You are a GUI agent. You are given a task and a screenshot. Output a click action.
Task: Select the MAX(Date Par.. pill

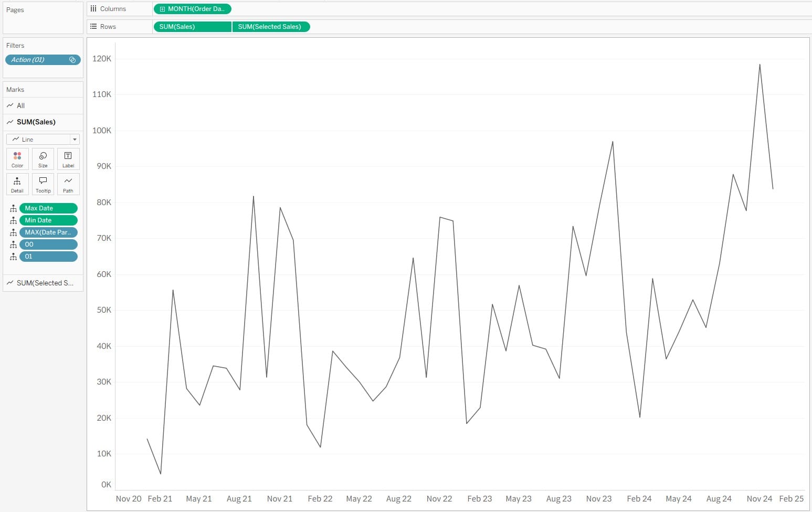pos(48,232)
